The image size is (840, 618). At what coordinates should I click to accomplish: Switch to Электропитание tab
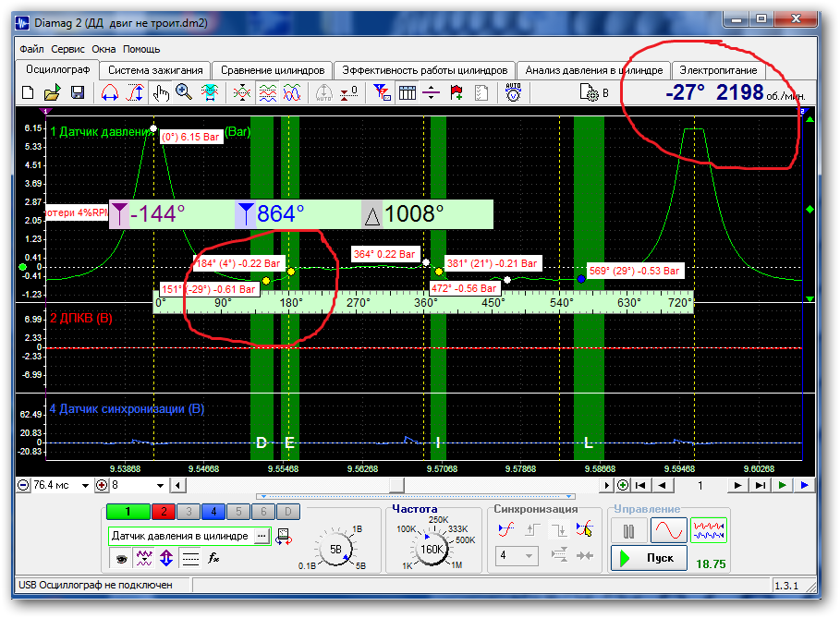coord(718,70)
